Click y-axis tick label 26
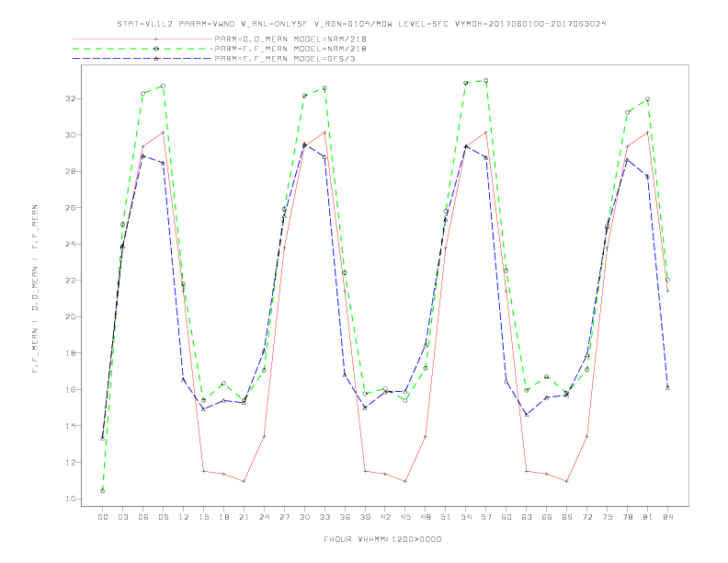This screenshot has width=728, height=563. pos(71,208)
